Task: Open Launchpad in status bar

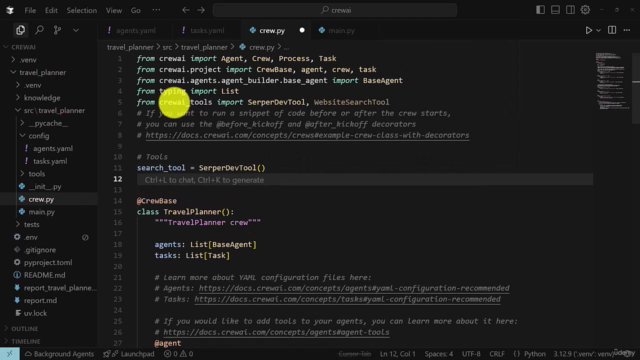Action: (129, 354)
